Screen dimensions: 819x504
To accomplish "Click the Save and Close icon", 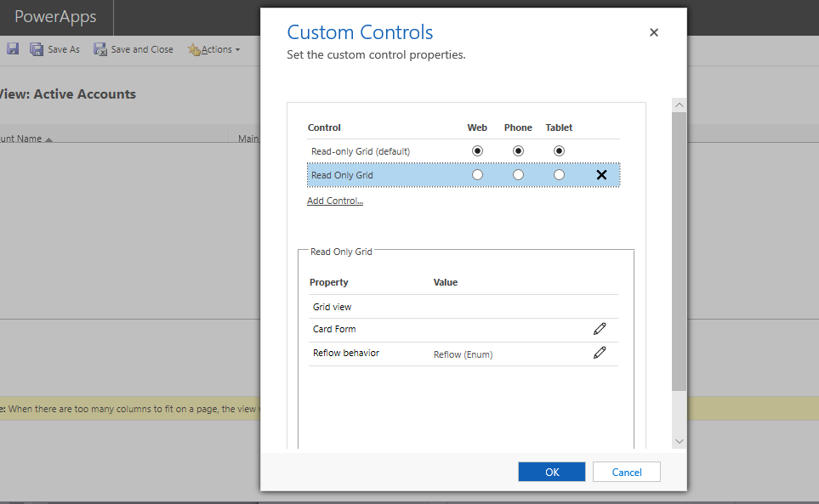I will coord(100,49).
